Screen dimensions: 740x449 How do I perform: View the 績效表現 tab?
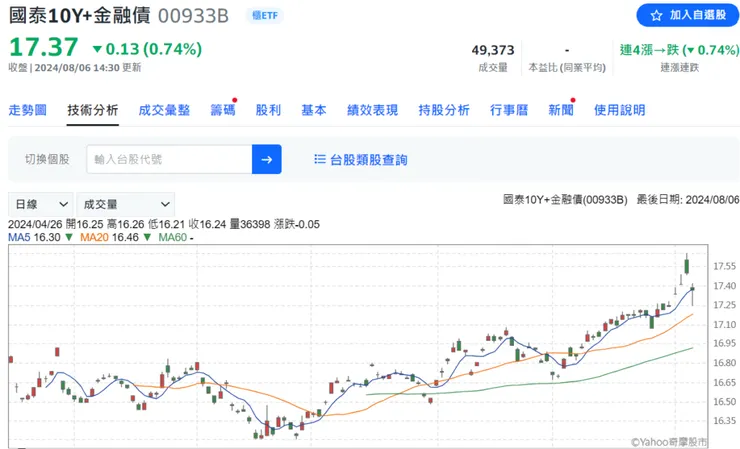coord(372,110)
